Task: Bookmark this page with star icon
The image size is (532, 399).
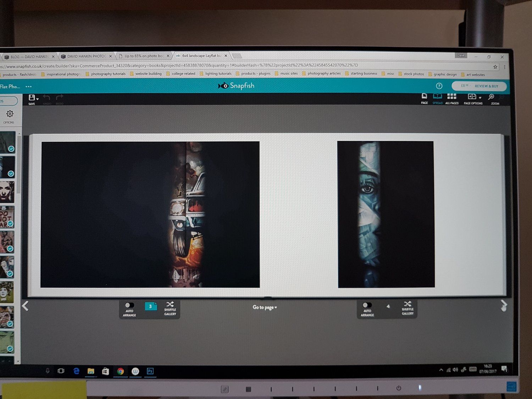Action: [x=495, y=67]
